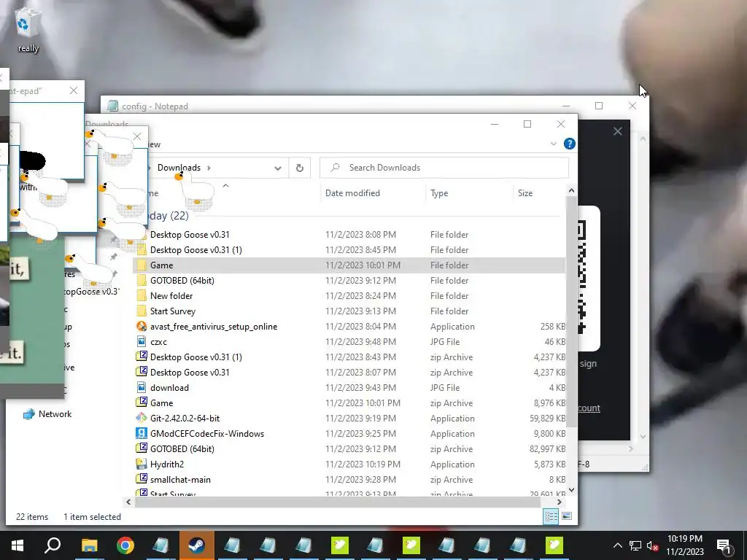Sort files by Size column
This screenshot has height=560, width=747.
525,192
